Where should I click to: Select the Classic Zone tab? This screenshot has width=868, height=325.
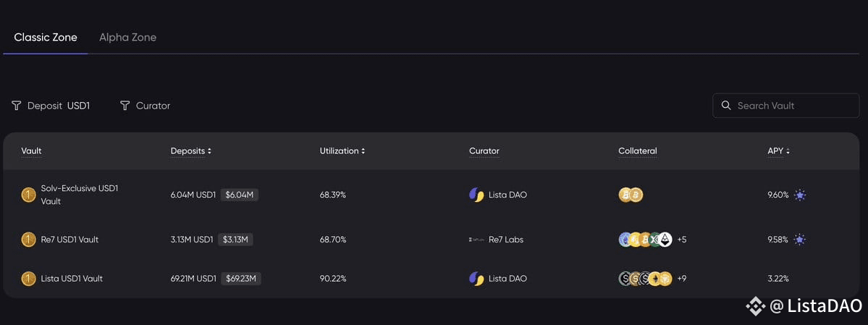[x=46, y=38]
